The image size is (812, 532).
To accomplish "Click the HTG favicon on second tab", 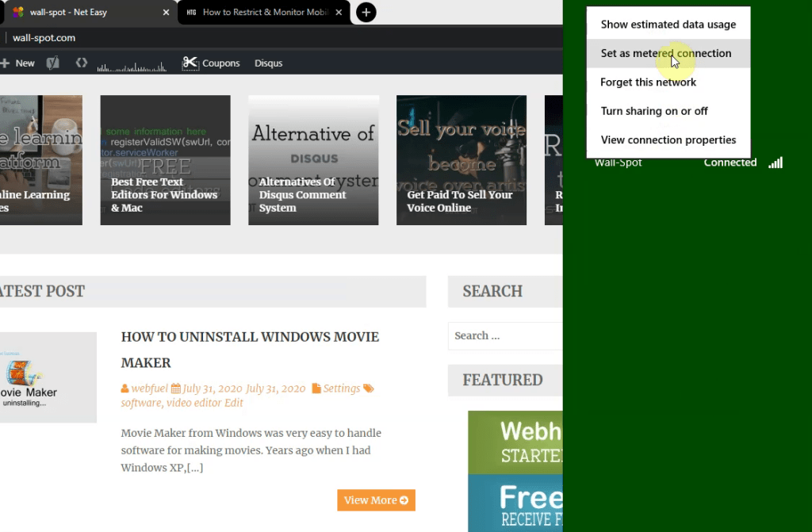I will (191, 12).
